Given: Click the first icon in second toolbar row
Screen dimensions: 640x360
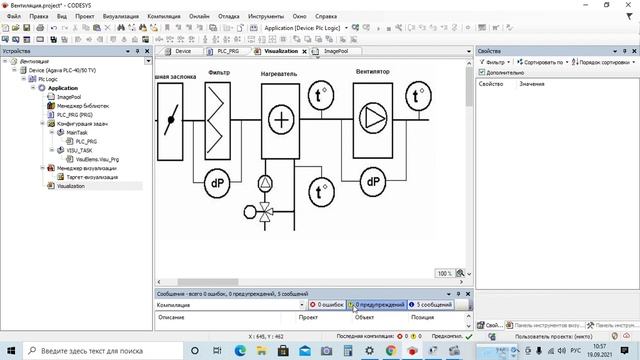Looking at the screenshot, I should (5, 39).
